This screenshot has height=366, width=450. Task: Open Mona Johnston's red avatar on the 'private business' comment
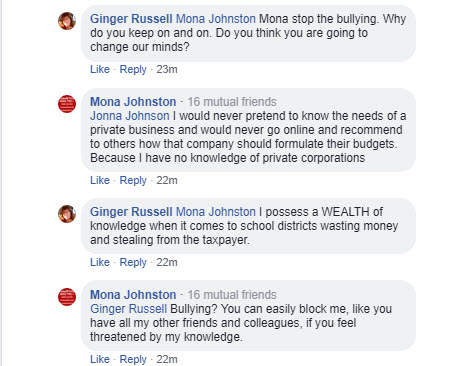tap(67, 104)
